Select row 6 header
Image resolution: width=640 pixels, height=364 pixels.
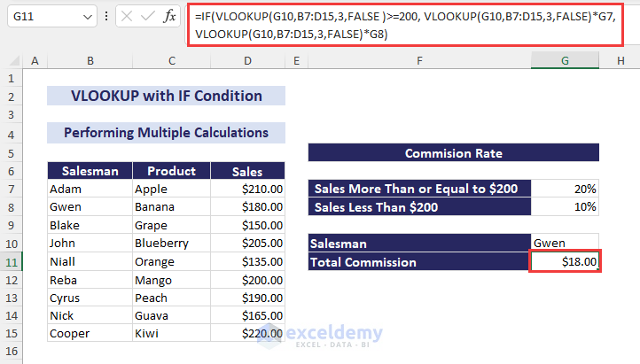12,171
